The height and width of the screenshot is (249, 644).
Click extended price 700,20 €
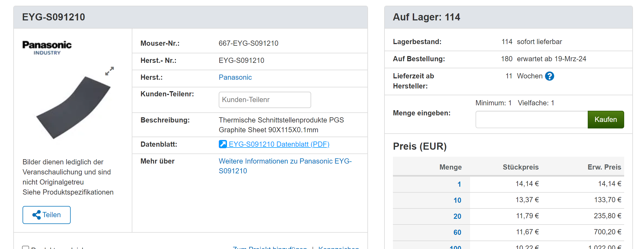point(608,232)
